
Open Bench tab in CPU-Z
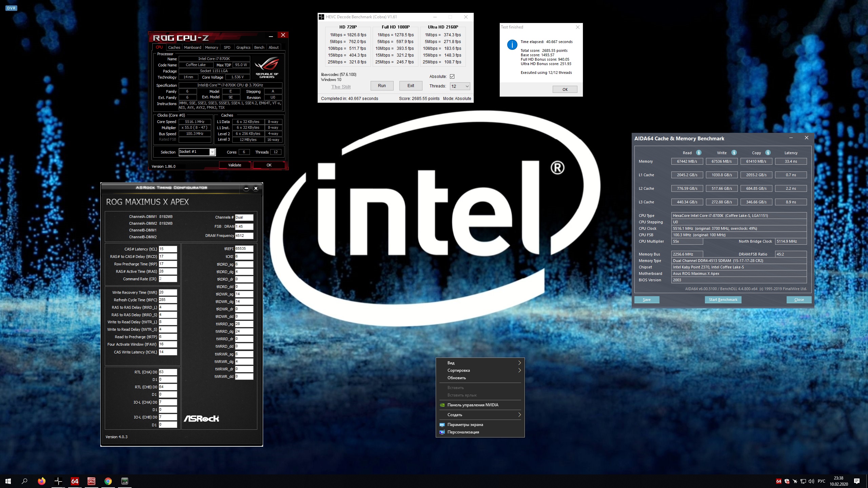click(259, 47)
